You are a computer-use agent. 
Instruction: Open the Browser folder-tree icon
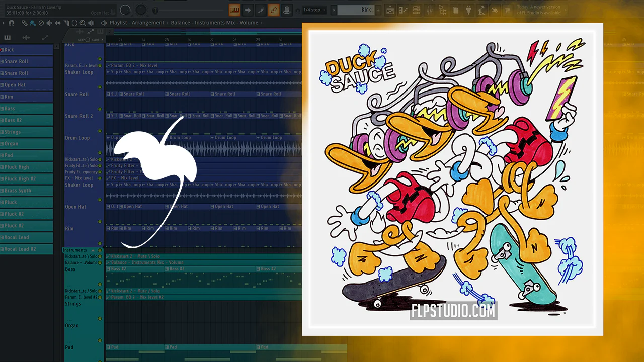tap(442, 10)
